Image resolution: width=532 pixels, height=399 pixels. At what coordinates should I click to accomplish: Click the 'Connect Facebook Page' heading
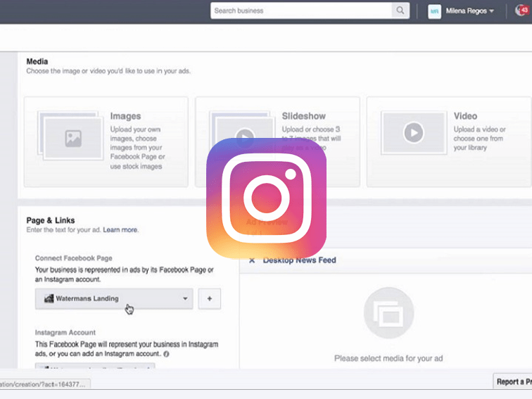pos(74,258)
